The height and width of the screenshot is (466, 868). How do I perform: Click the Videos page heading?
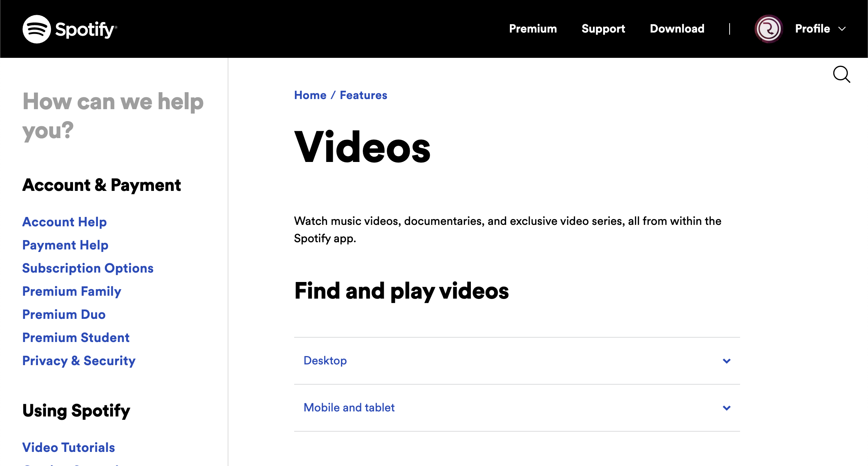point(362,147)
